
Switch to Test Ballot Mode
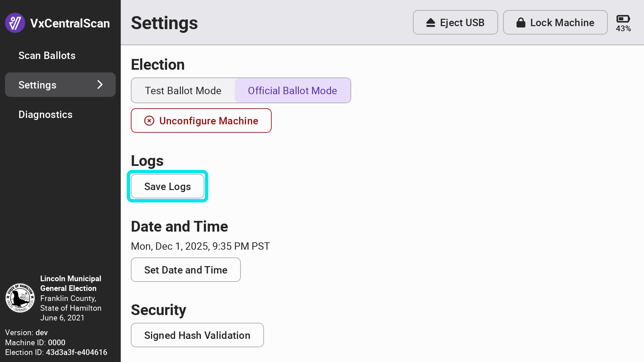[183, 90]
